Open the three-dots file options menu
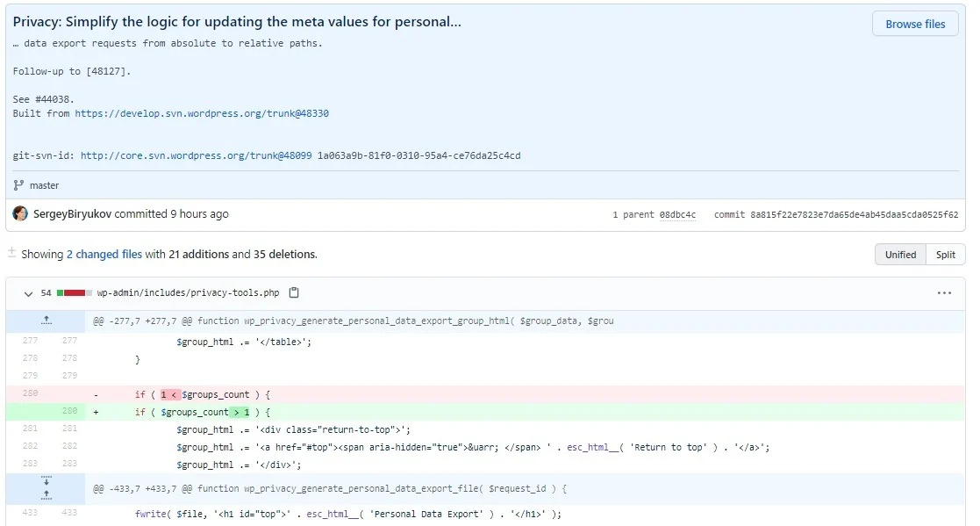This screenshot has width=980, height=526. coord(944,292)
